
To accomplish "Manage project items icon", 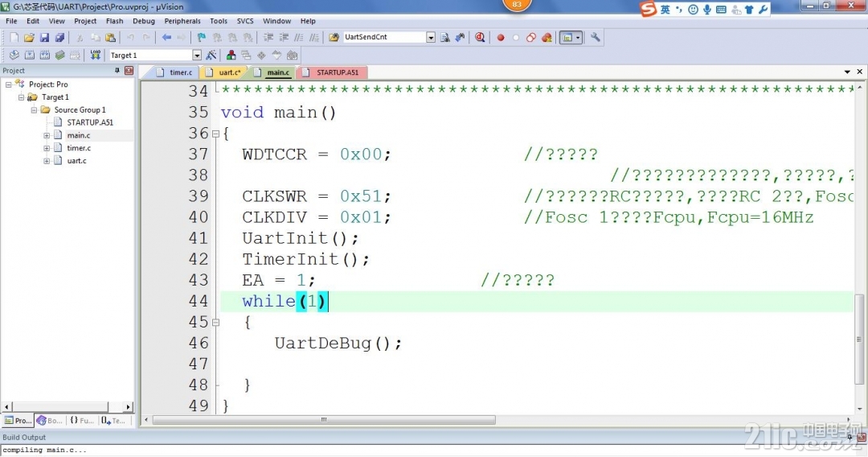I will pos(231,55).
